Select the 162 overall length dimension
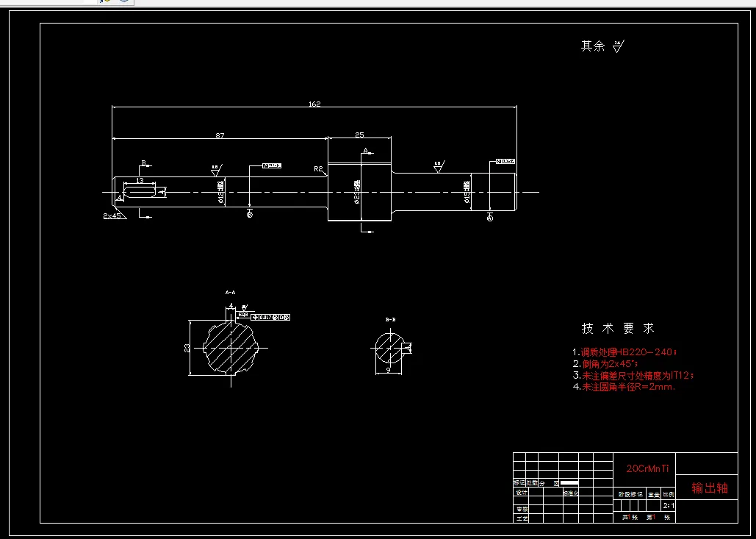This screenshot has width=756, height=539. [x=314, y=104]
